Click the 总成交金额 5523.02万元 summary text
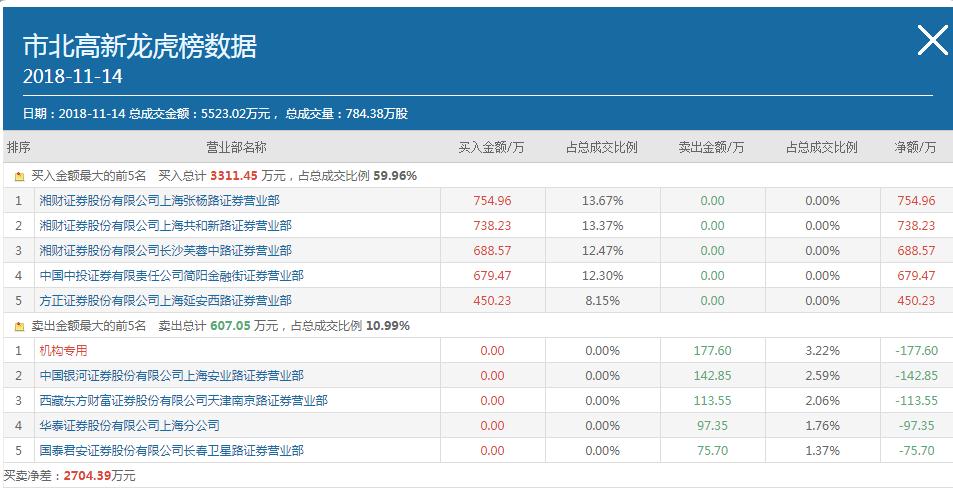953x489 pixels. pos(204,114)
